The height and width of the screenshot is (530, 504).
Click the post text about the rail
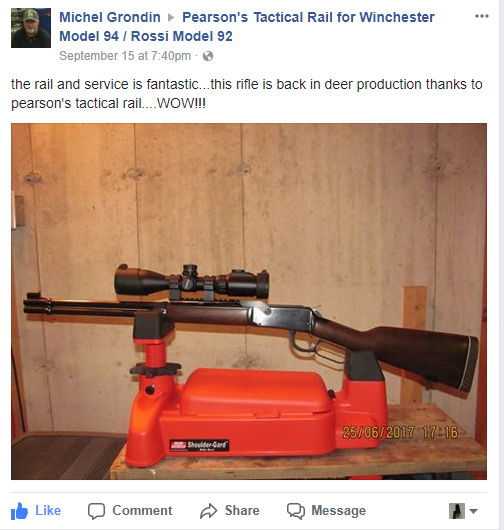coord(247,94)
